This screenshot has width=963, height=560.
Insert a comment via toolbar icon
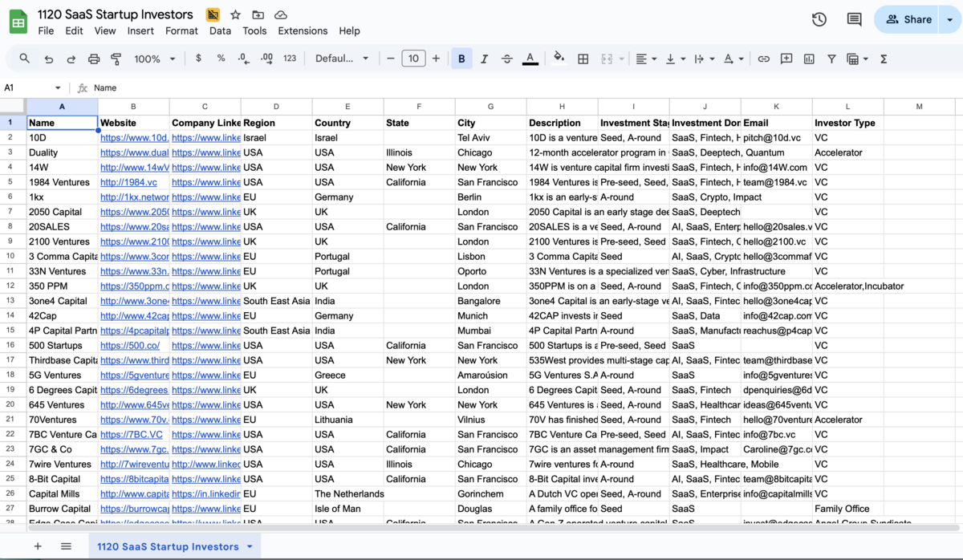(x=786, y=58)
